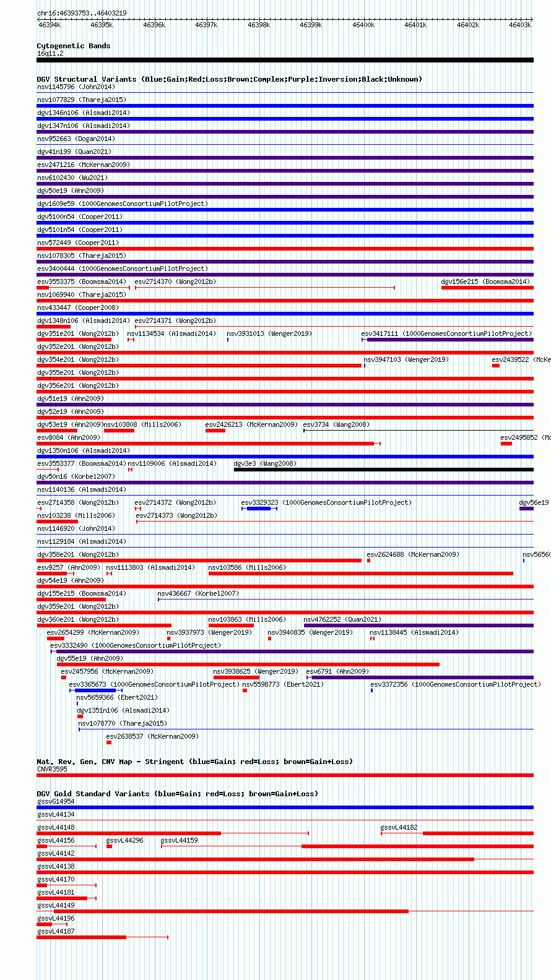The width and height of the screenshot is (551, 980).
Task: Select variant dgv5100n54 (Cooper2011)
Action: click(80, 217)
